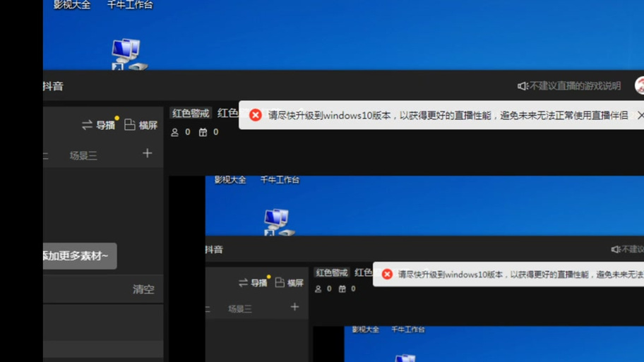The height and width of the screenshot is (362, 644).
Task: Click the 抖音 title inside the preview
Action: [214, 250]
